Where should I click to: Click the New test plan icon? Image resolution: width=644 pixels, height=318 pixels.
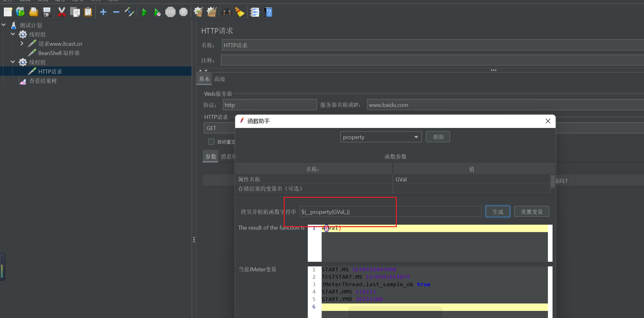[8, 12]
